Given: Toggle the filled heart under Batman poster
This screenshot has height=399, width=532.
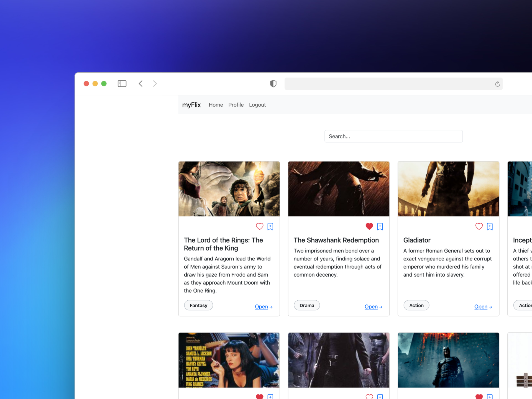Looking at the screenshot, I should [x=479, y=397].
